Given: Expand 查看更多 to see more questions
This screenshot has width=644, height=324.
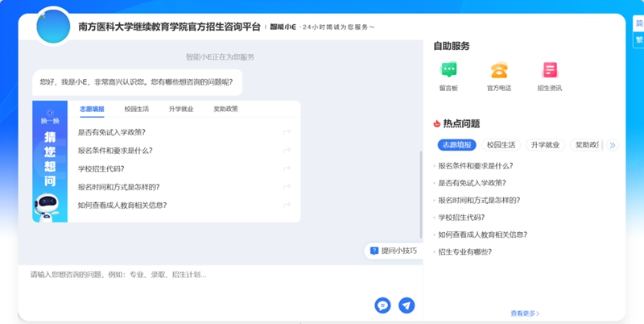Looking at the screenshot, I should (x=524, y=314).
